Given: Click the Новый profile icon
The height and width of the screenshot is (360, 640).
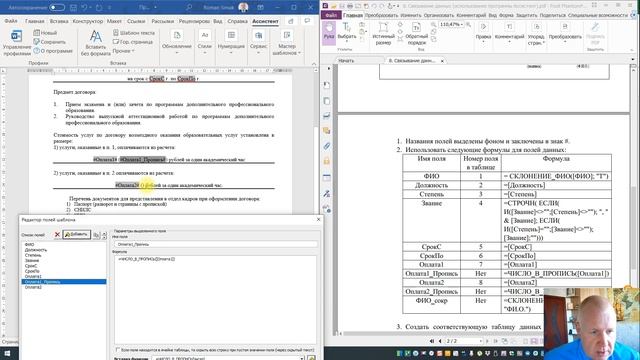Looking at the screenshot, I should coord(45,33).
